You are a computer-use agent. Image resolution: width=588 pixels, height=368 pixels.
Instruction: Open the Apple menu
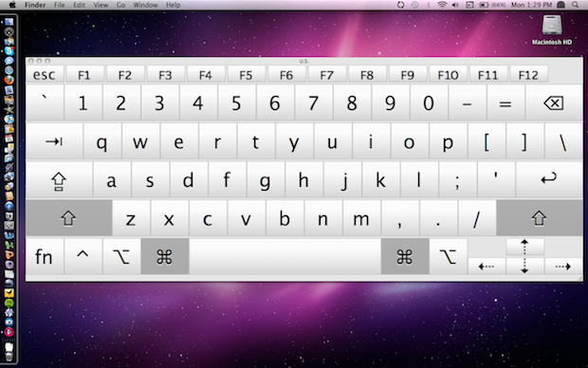coord(12,5)
